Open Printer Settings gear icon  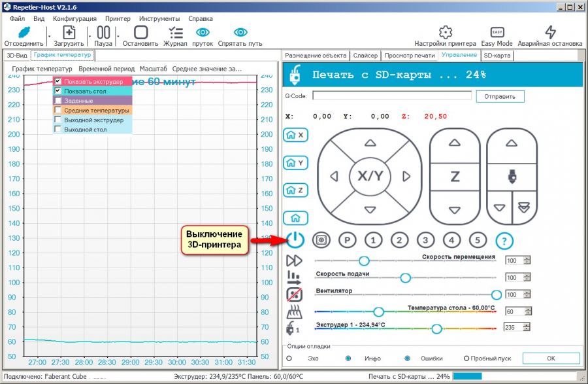[x=446, y=33]
